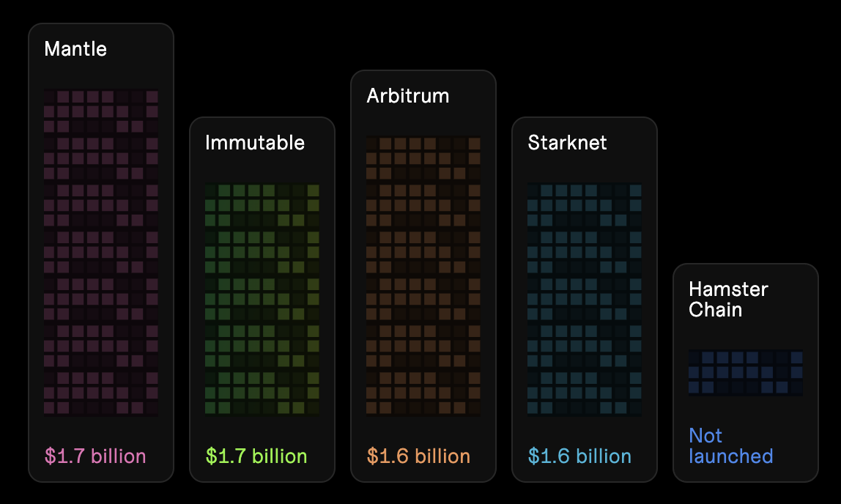Select Immutable's green square grid
841x504 pixels.
pos(262,299)
